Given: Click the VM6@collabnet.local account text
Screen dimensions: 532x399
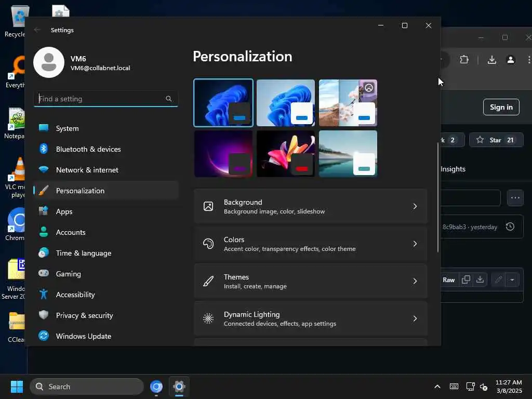Looking at the screenshot, I should point(100,68).
